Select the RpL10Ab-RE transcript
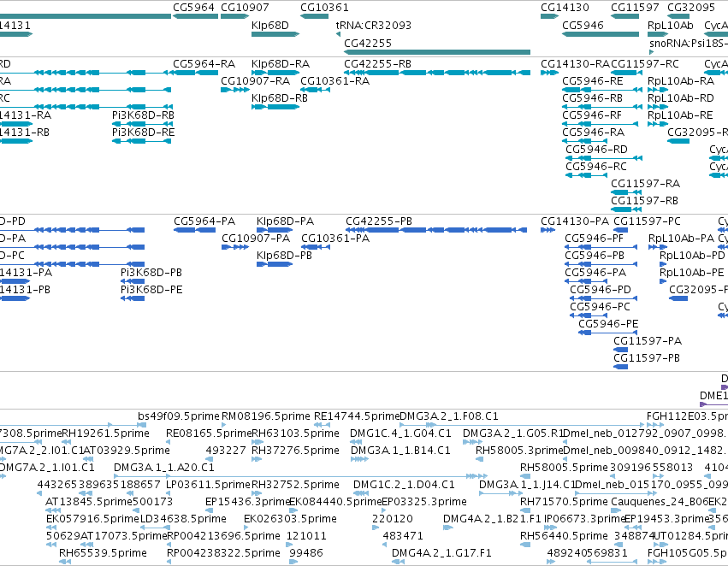 tap(658, 124)
